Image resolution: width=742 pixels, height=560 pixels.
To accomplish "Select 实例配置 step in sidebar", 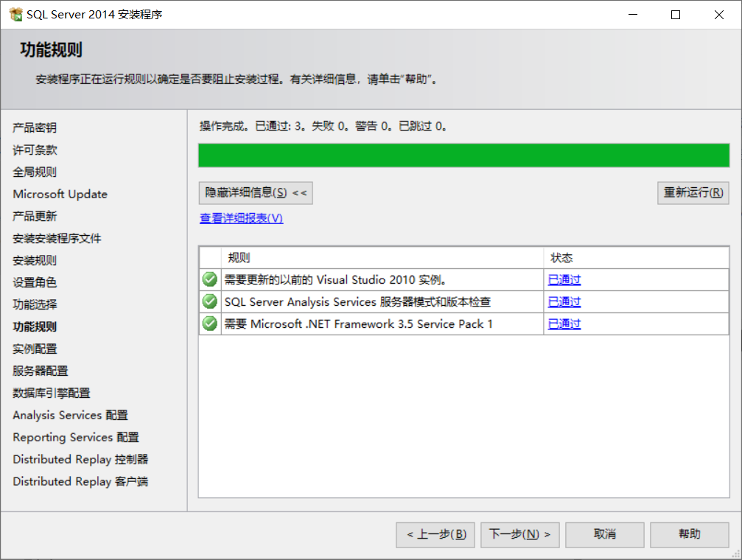I will pos(35,349).
